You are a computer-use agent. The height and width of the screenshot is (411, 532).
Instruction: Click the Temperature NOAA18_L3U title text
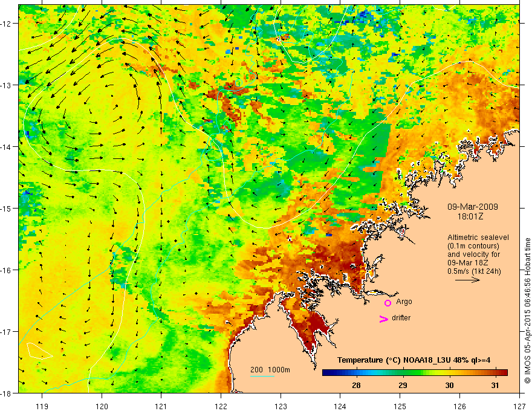point(414,360)
